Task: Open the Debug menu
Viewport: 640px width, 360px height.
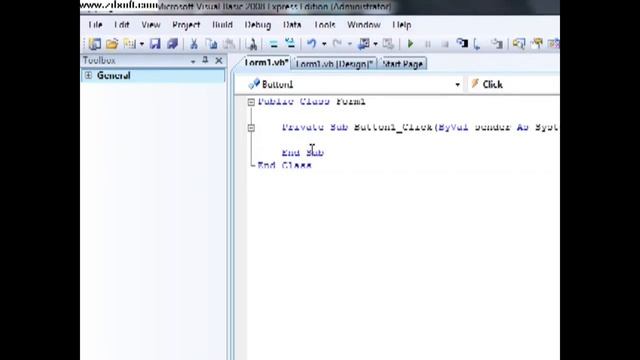Action: pos(258,25)
